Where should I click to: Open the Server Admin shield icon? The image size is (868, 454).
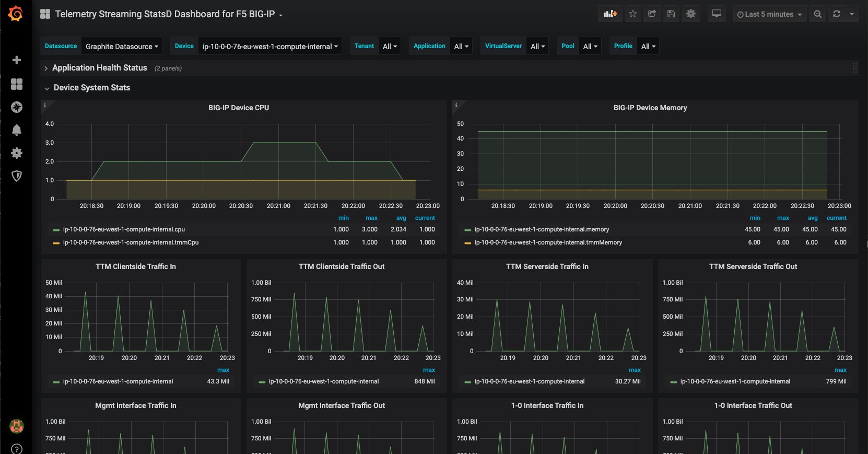pyautogui.click(x=17, y=176)
